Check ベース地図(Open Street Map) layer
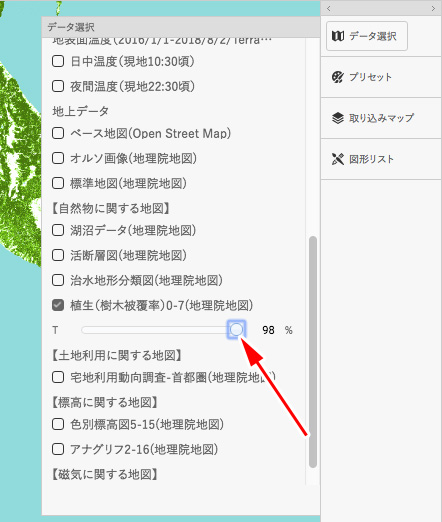The height and width of the screenshot is (522, 442). pos(58,133)
